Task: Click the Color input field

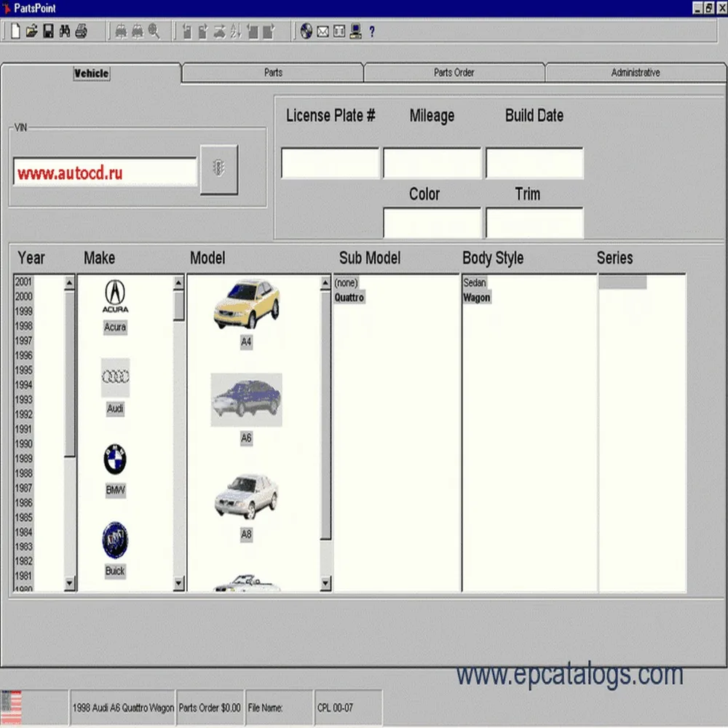Action: coord(432,222)
